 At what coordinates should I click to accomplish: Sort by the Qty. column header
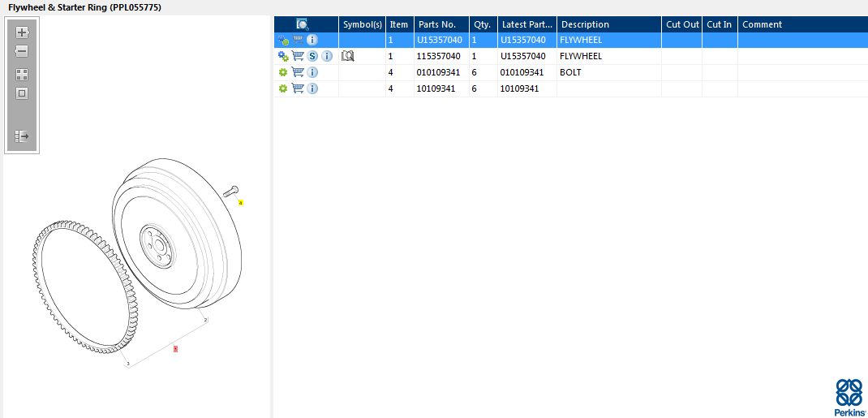(x=483, y=24)
